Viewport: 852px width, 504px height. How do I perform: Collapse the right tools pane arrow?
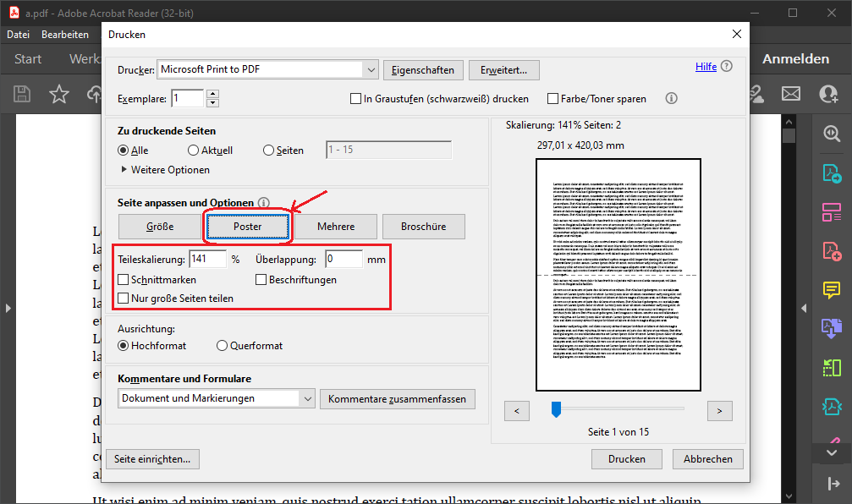tap(804, 309)
